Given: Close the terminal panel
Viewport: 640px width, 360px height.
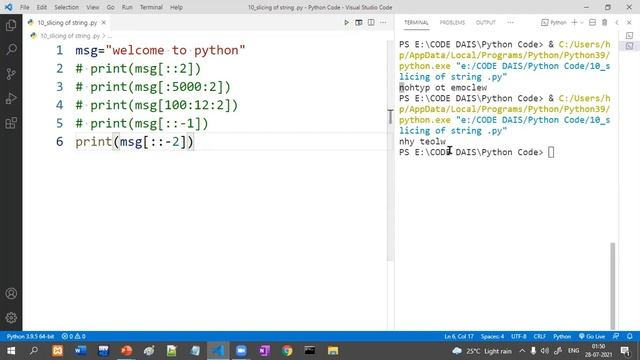Looking at the screenshot, I should (x=629, y=22).
